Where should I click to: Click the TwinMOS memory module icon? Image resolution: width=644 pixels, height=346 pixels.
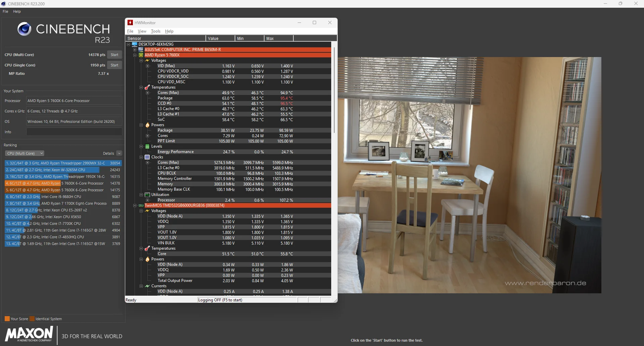[x=141, y=205]
